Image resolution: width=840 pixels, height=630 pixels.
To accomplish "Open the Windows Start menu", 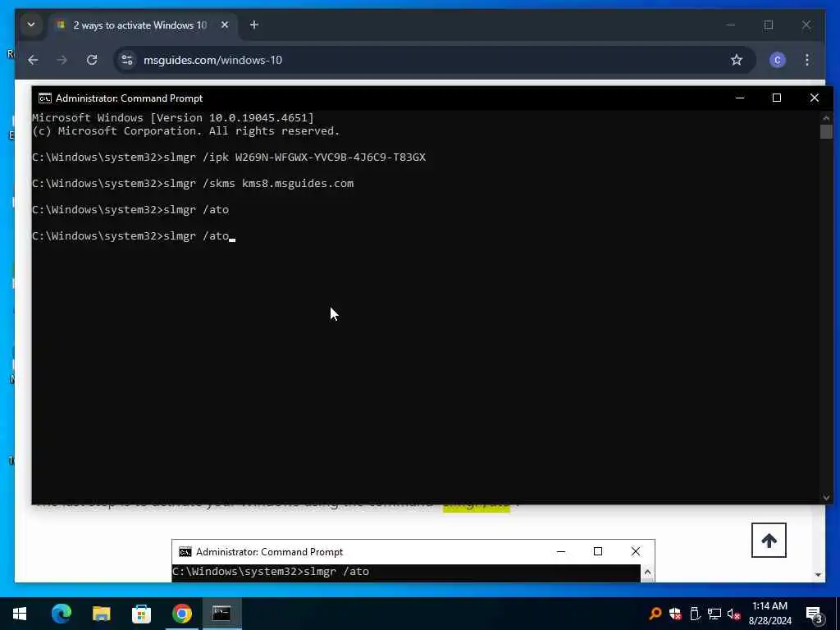I will coord(20,614).
